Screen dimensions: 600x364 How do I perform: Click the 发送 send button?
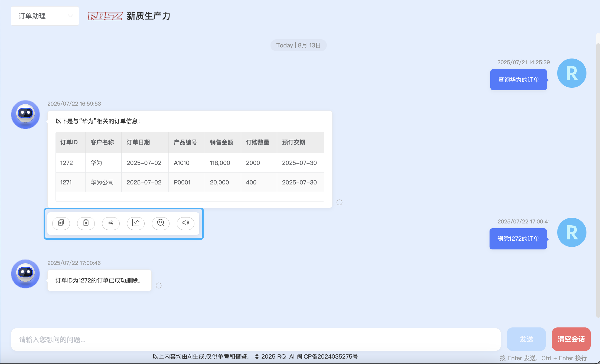pos(526,339)
